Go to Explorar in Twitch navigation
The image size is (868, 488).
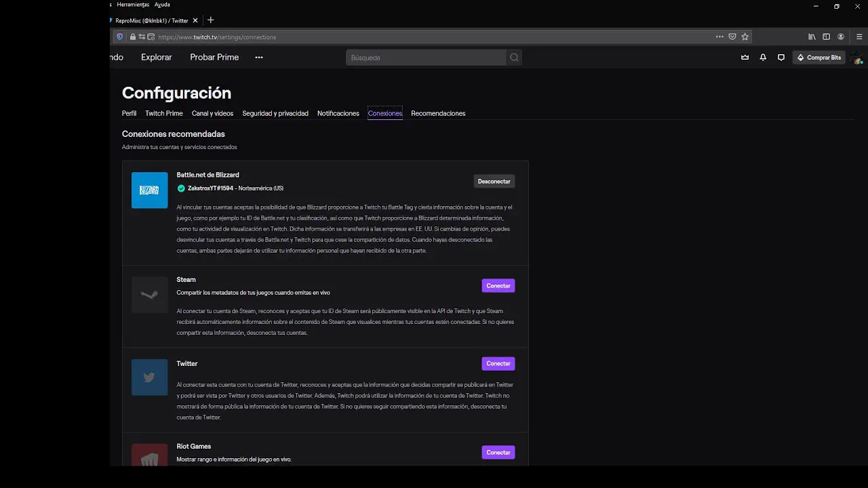point(157,58)
